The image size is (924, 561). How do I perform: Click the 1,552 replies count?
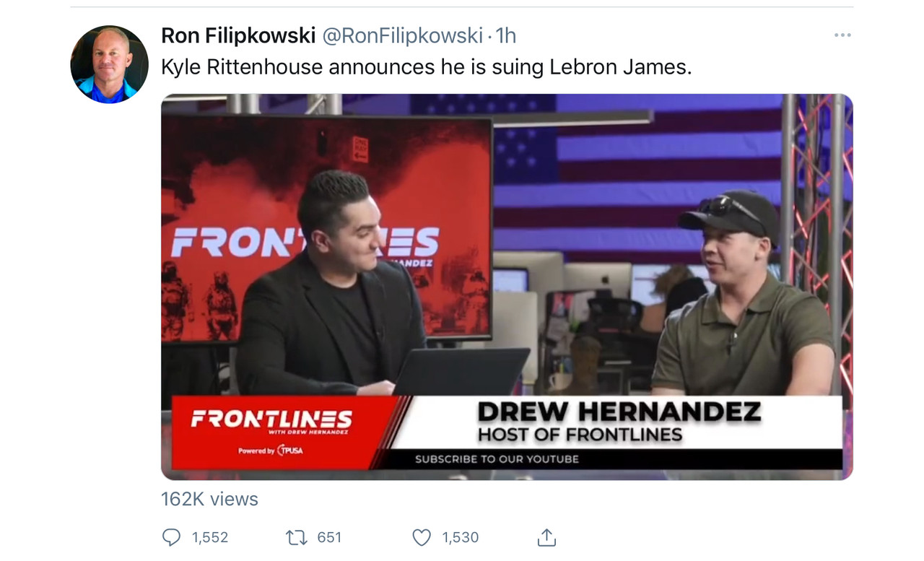(210, 537)
